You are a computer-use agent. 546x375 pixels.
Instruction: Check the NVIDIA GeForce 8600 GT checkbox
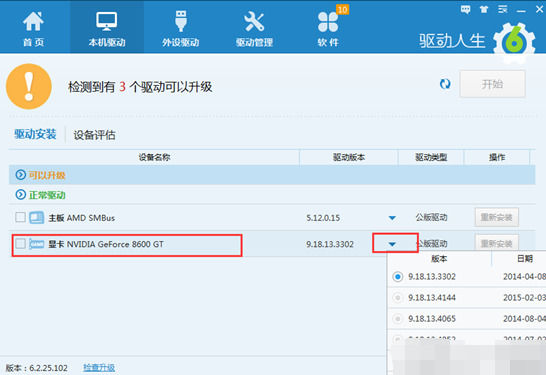20,243
